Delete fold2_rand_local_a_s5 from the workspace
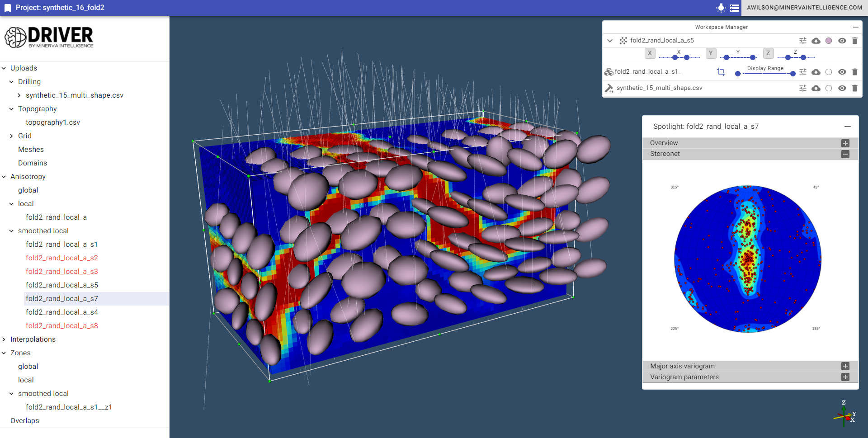 pyautogui.click(x=854, y=41)
